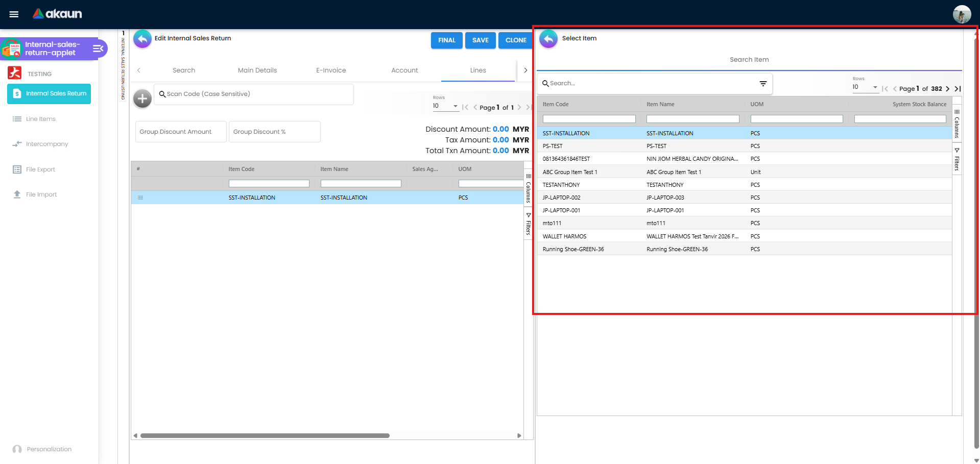This screenshot has height=464, width=980.
Task: Click the FINAL button
Action: (446, 40)
